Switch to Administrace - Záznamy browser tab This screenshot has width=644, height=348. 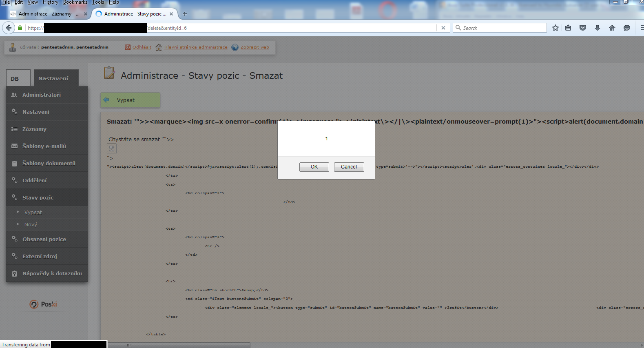tap(49, 14)
